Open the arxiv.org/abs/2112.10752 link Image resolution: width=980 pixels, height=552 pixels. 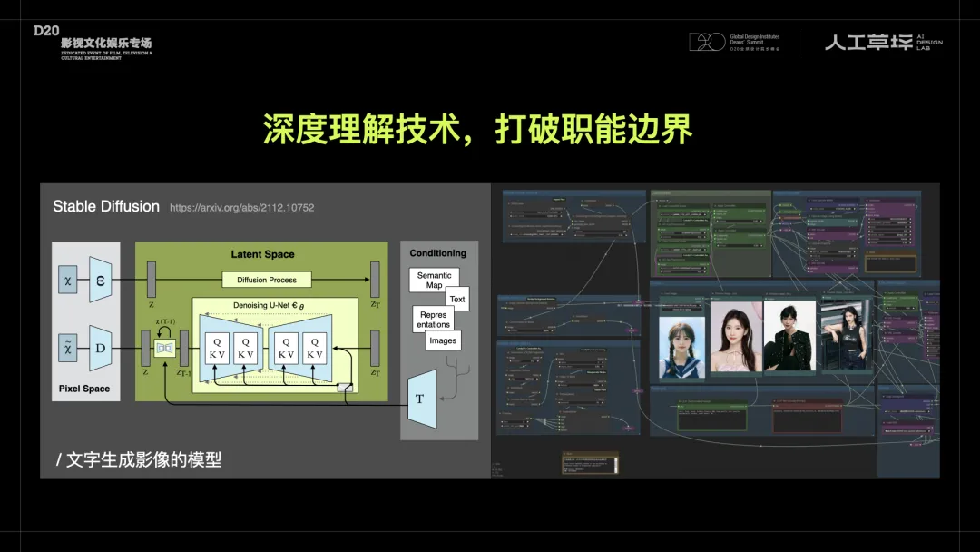click(x=241, y=208)
